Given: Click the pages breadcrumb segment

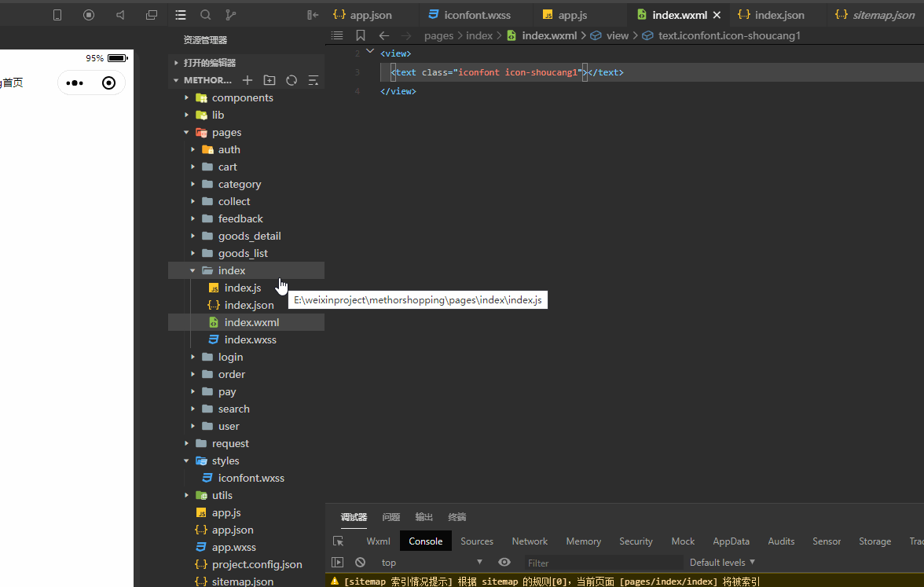Looking at the screenshot, I should pyautogui.click(x=438, y=35).
